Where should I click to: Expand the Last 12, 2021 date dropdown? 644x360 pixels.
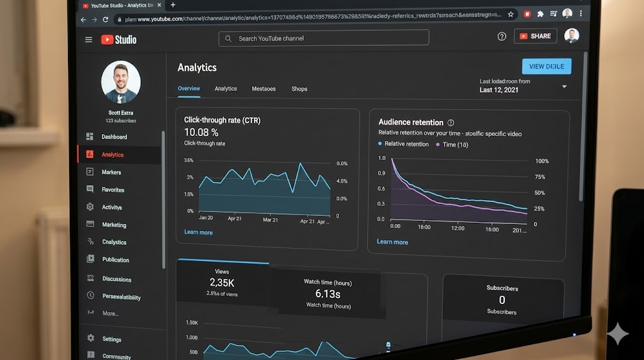564,86
